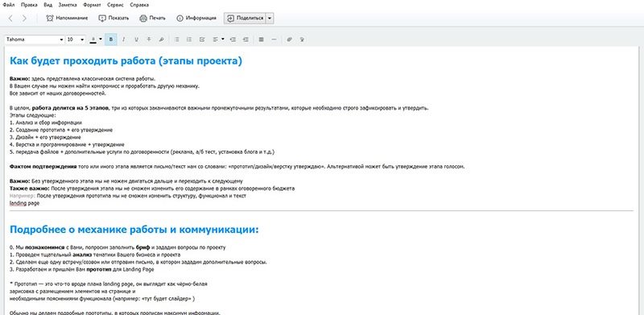Go back with the left arrow
644x315 pixels.
click(x=11, y=18)
